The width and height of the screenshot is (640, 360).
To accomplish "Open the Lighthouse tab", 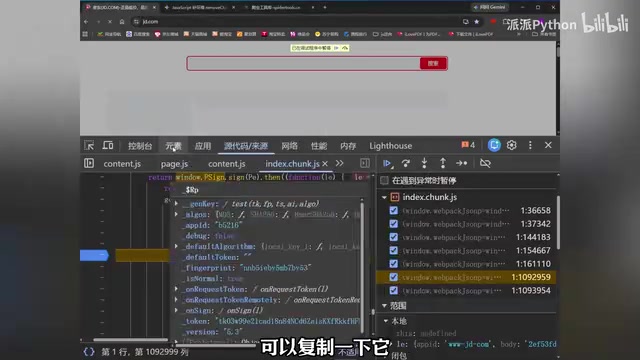I will pyautogui.click(x=391, y=146).
